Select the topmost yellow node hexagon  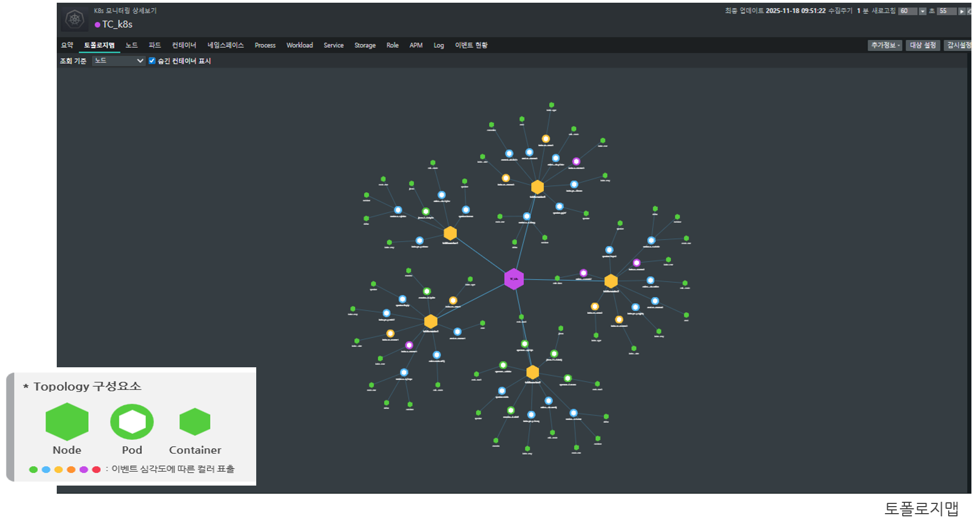click(537, 187)
